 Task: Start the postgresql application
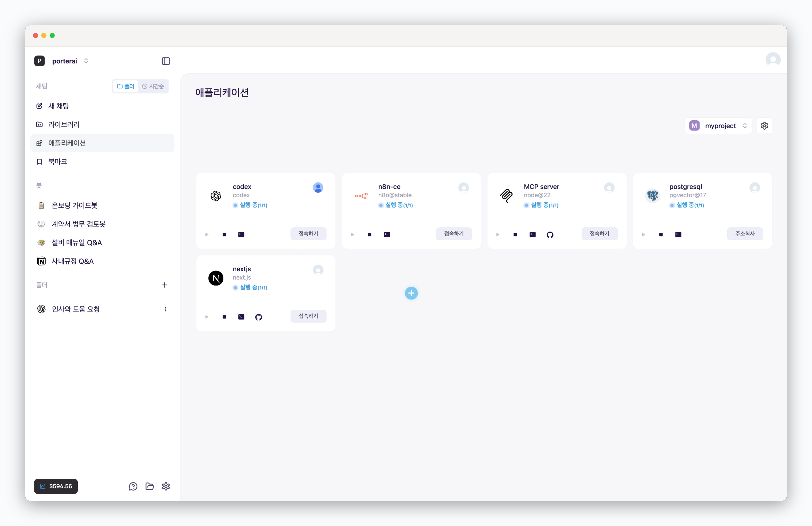click(x=643, y=235)
